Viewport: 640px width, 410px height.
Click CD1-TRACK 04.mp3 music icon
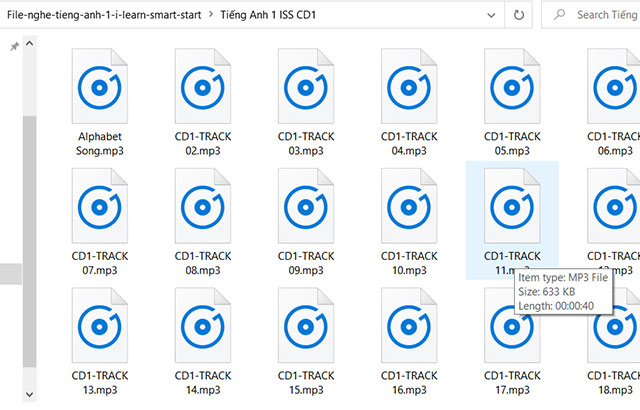click(409, 85)
